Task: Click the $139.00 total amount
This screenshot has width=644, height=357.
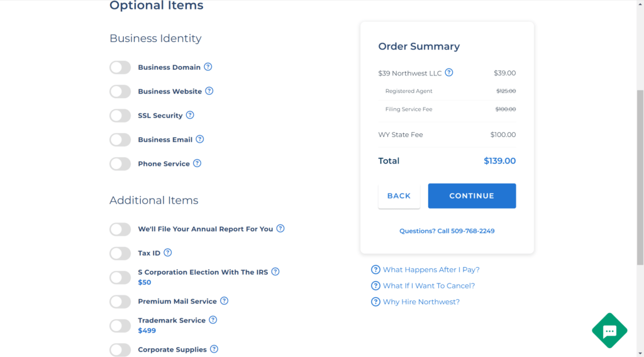Action: 499,161
